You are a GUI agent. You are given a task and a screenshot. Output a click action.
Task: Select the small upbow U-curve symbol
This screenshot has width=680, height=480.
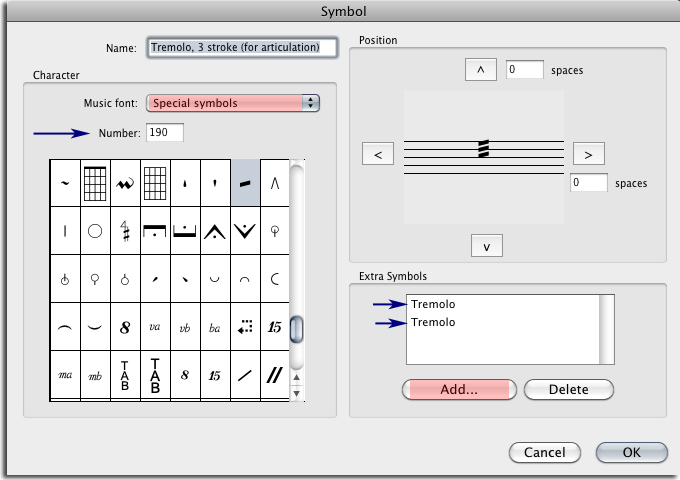tap(215, 279)
